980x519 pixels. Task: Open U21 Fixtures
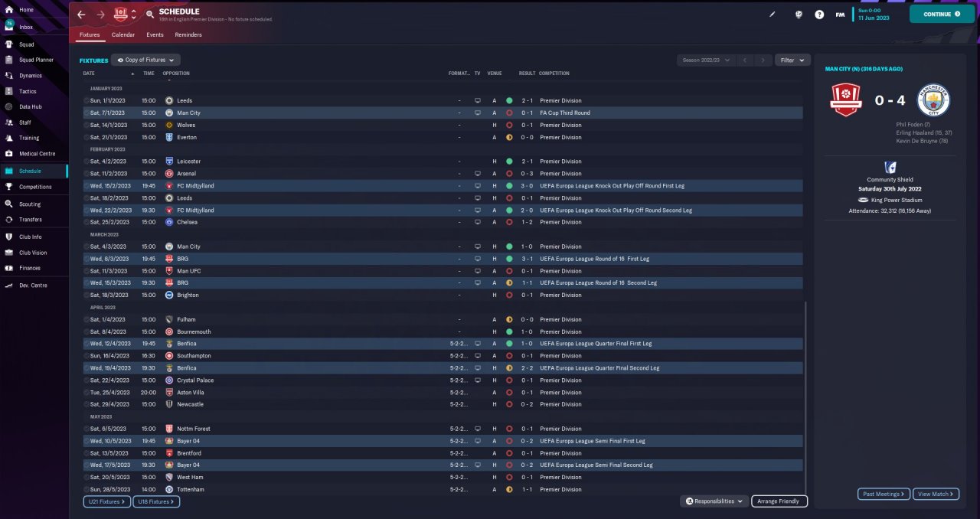point(106,501)
